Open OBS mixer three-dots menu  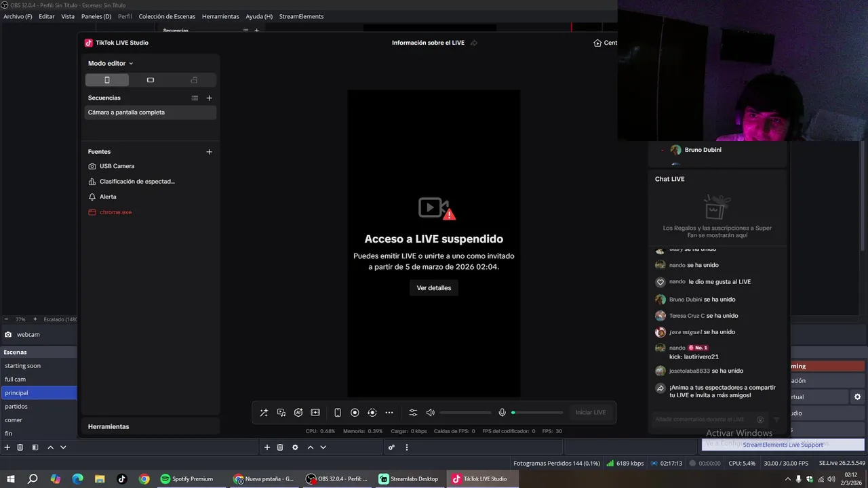(x=407, y=447)
